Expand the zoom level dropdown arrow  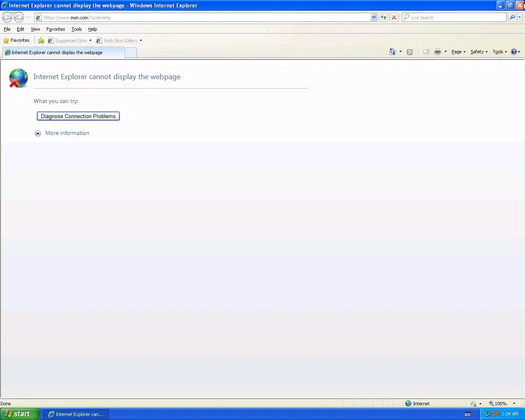(x=514, y=404)
